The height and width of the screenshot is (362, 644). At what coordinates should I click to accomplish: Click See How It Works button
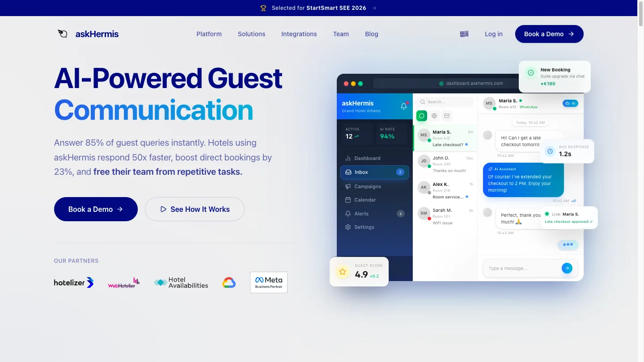tap(195, 209)
